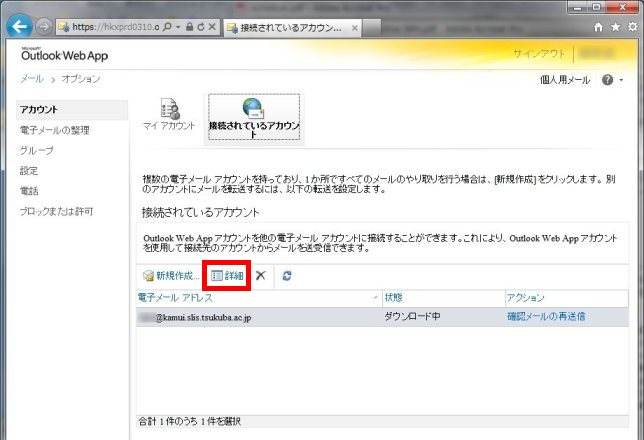
Task: Click the Outlook Web App logo
Action: (x=64, y=54)
